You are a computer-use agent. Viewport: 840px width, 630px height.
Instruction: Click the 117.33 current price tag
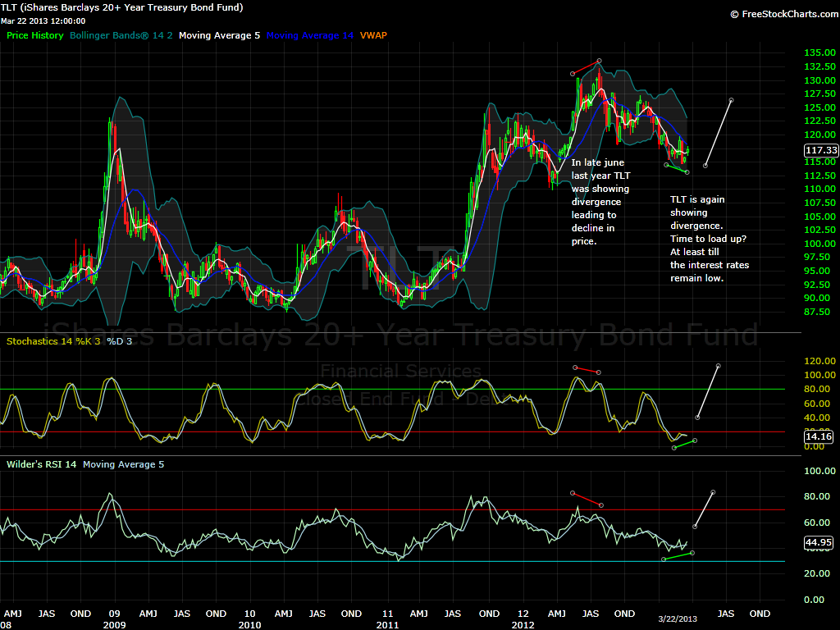pos(821,151)
